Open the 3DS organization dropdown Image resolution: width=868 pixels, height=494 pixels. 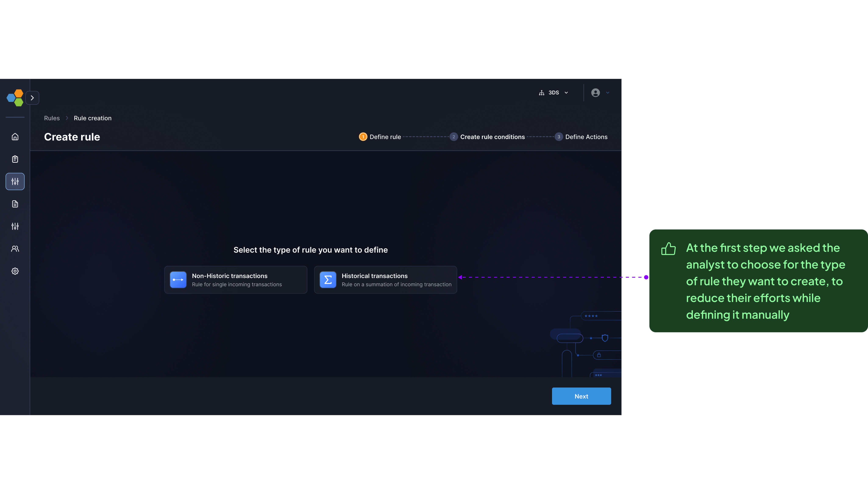click(x=554, y=93)
